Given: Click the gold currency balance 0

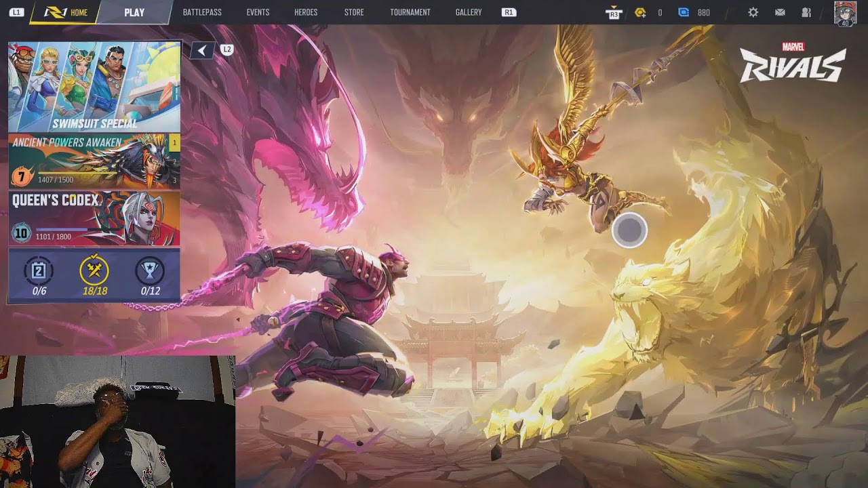Looking at the screenshot, I should coord(660,12).
